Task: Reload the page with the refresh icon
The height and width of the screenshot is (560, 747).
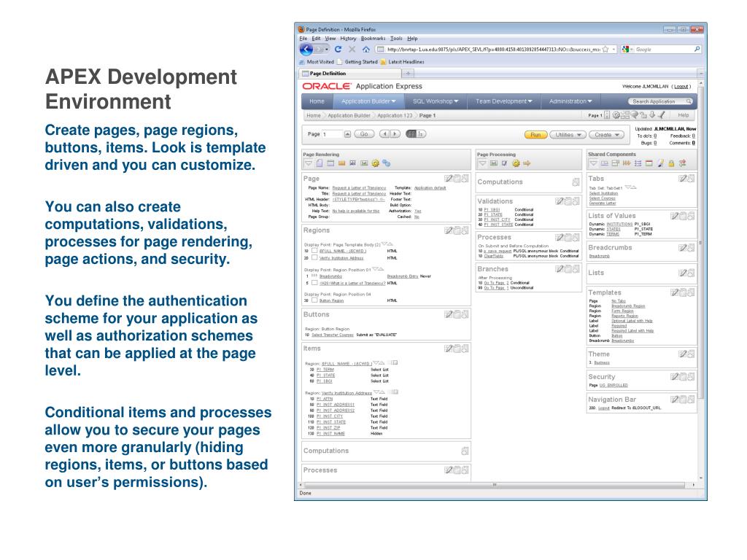Action: click(x=338, y=49)
